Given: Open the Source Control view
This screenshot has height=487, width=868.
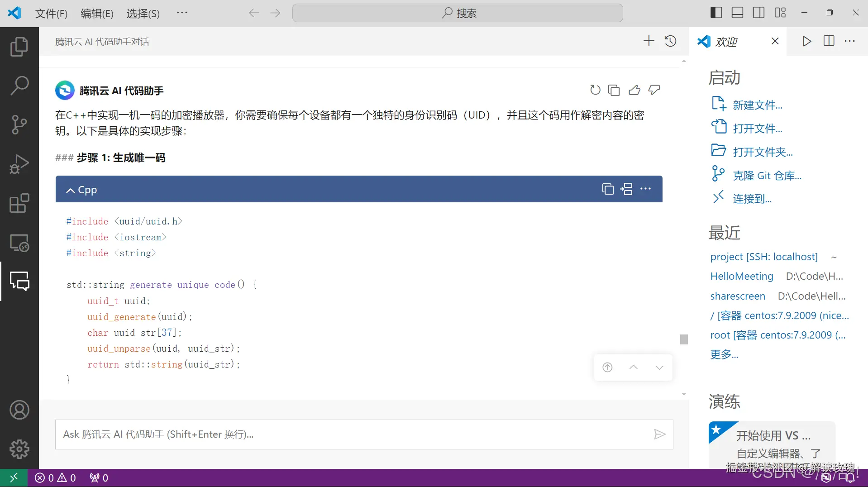Looking at the screenshot, I should pyautogui.click(x=19, y=124).
